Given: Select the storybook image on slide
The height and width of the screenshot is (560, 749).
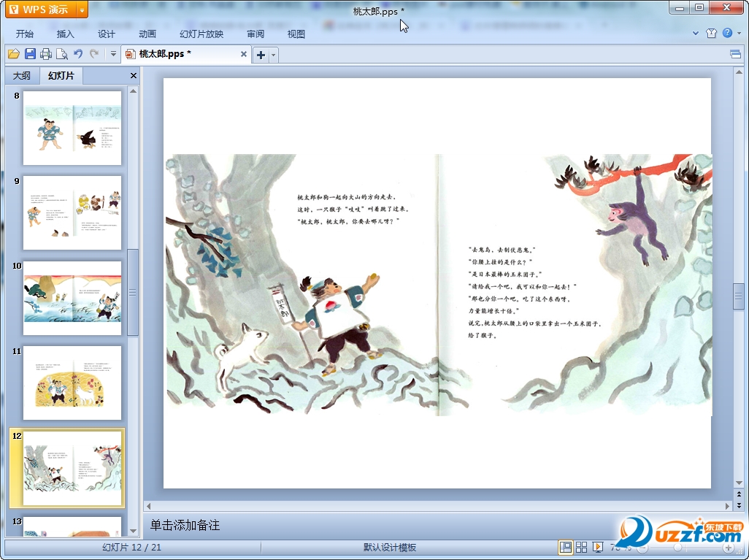Looking at the screenshot, I should tap(439, 284).
